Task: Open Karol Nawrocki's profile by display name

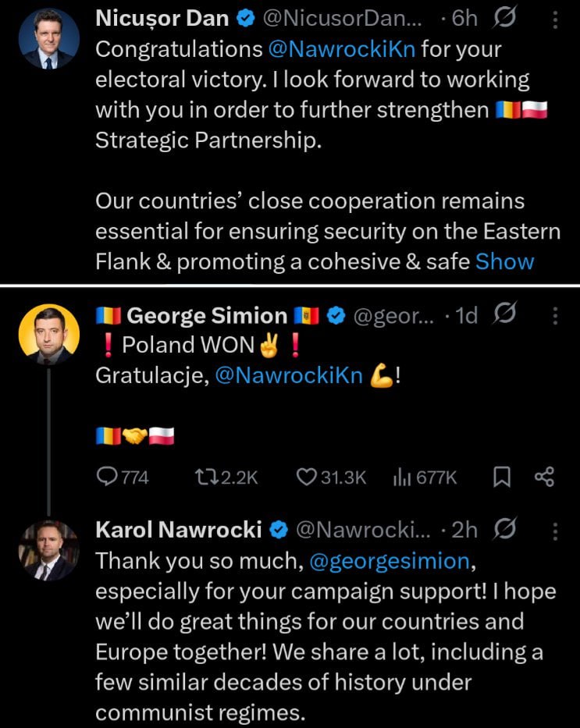Action: 178,530
